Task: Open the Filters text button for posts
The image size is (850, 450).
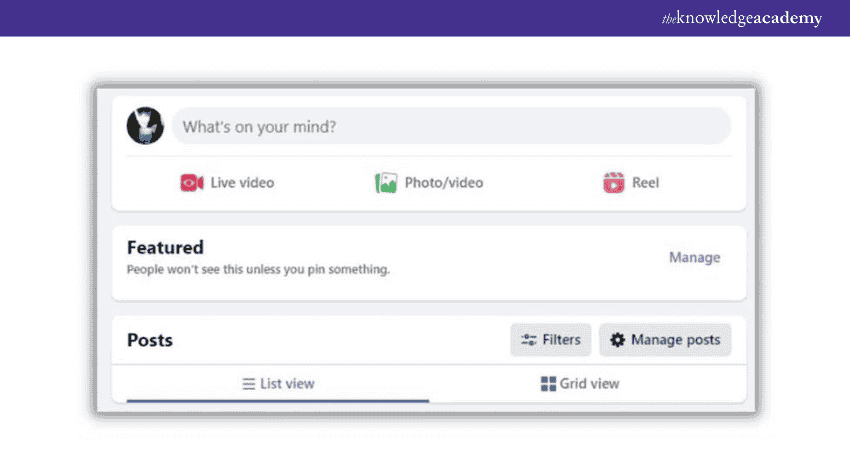Action: (x=561, y=340)
